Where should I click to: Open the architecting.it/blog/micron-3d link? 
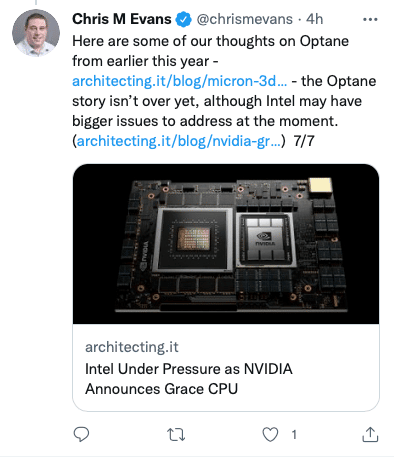pos(179,81)
